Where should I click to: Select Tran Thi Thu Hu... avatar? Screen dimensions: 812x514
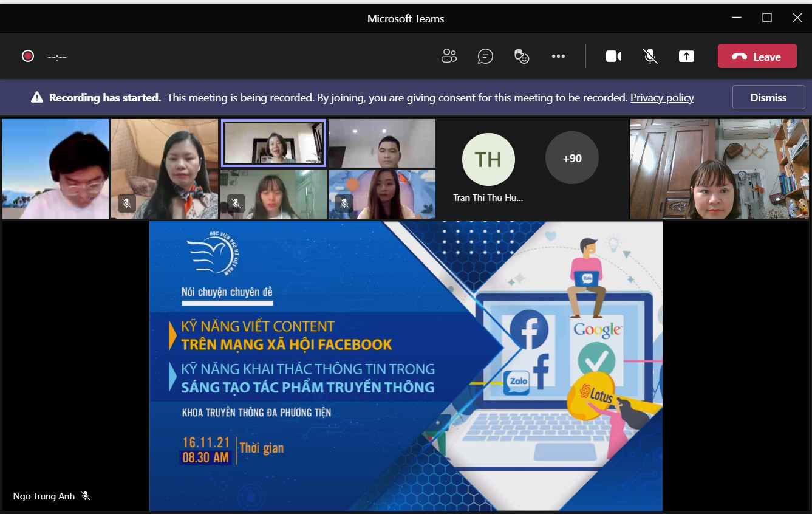pyautogui.click(x=488, y=160)
